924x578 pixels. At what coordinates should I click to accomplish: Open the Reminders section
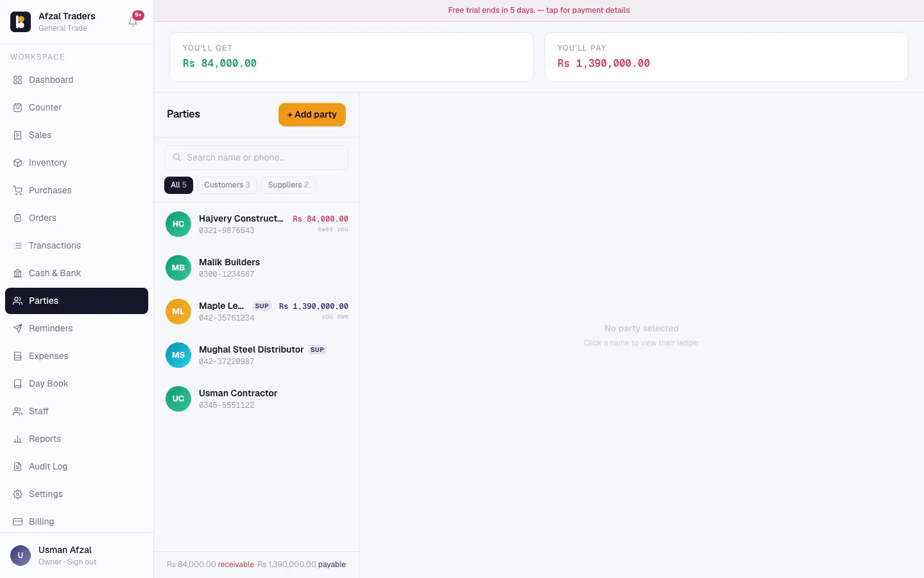click(76, 329)
